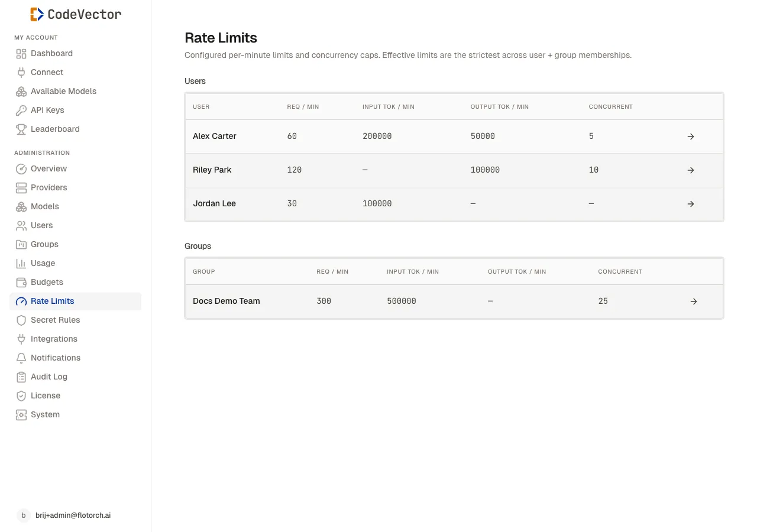
Task: Click Riley Park's 120 req/min value
Action: (295, 170)
